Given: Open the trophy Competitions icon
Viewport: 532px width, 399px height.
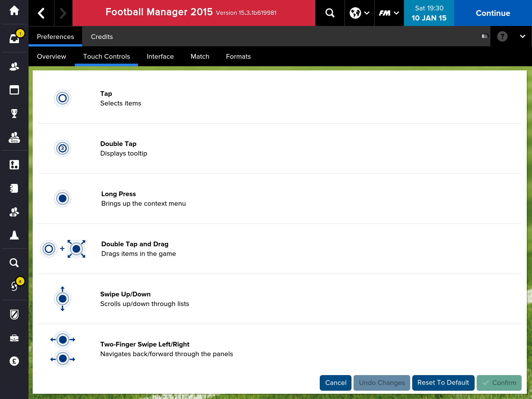Looking at the screenshot, I should (14, 114).
